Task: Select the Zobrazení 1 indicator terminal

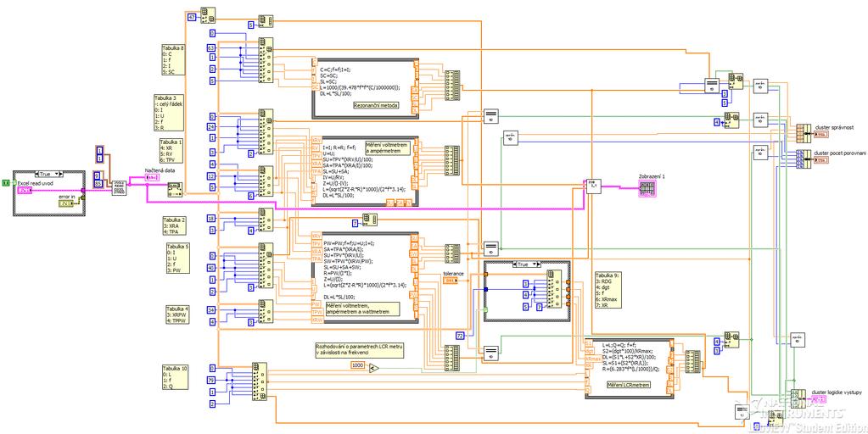Action: [x=647, y=188]
